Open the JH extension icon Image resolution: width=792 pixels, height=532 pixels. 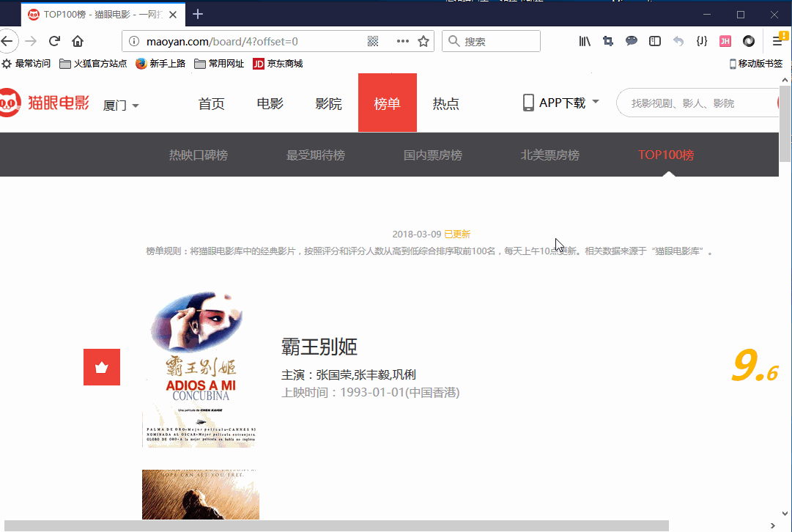tap(725, 42)
